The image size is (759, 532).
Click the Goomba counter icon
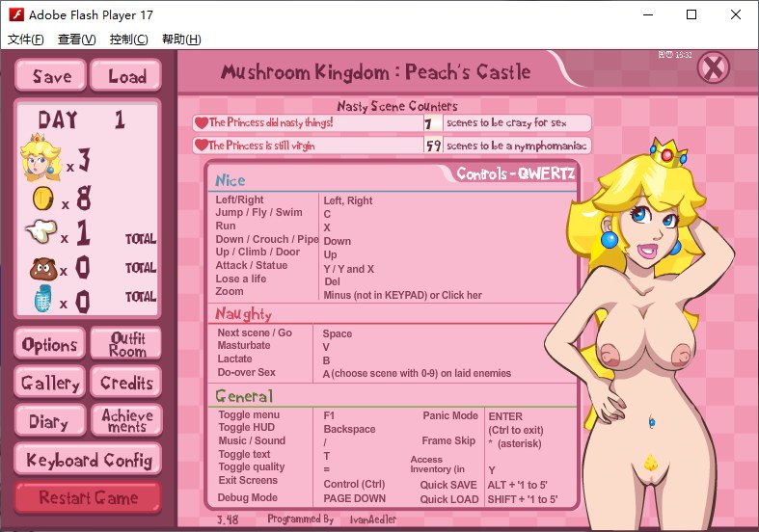coord(43,269)
